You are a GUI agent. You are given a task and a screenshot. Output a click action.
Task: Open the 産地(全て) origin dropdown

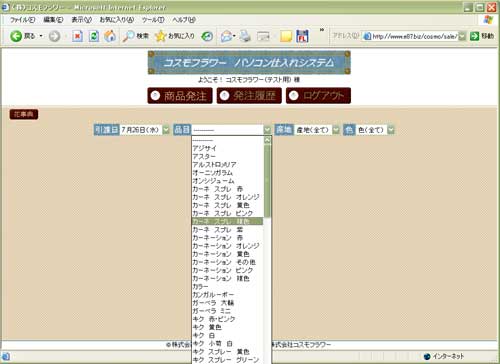tap(336, 130)
